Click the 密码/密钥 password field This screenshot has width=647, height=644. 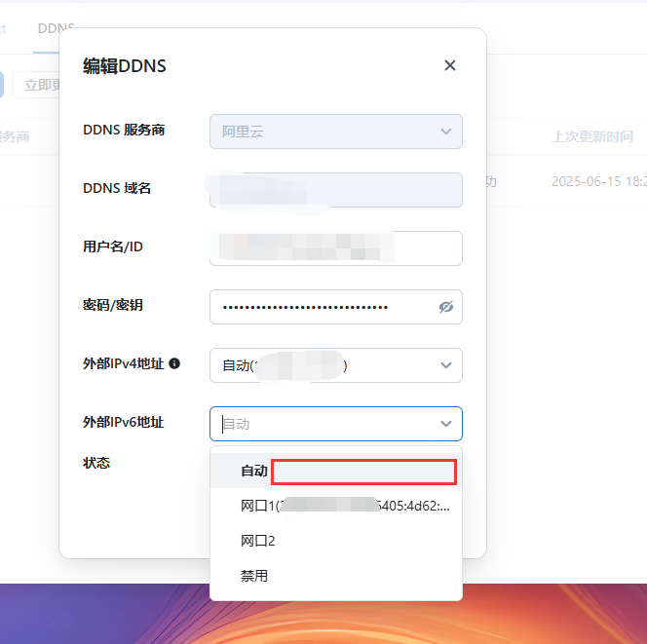[x=336, y=307]
